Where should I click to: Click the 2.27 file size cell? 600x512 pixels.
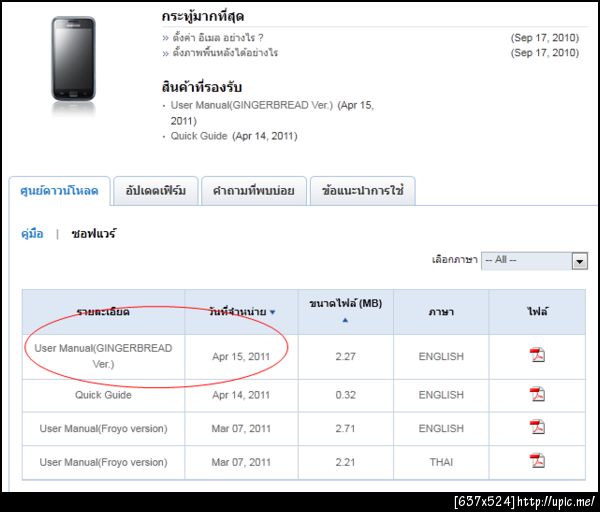click(346, 357)
